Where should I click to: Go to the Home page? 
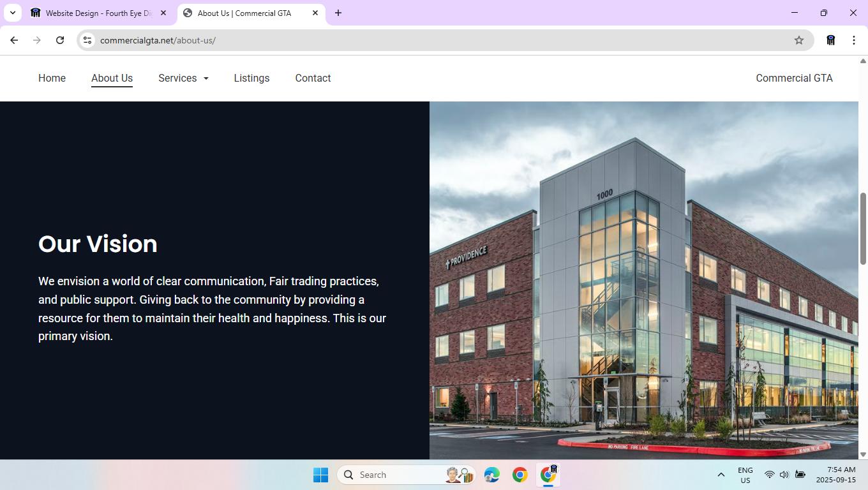[x=52, y=78]
